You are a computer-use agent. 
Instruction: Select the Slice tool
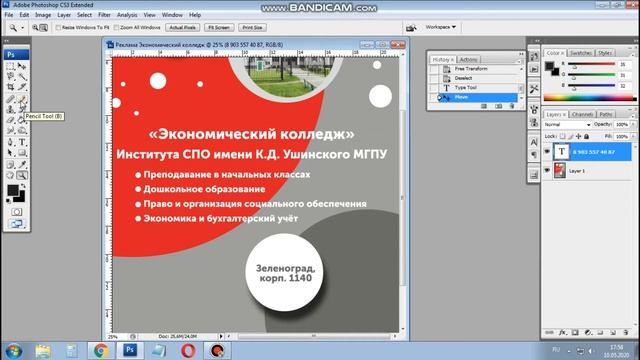coord(22,87)
